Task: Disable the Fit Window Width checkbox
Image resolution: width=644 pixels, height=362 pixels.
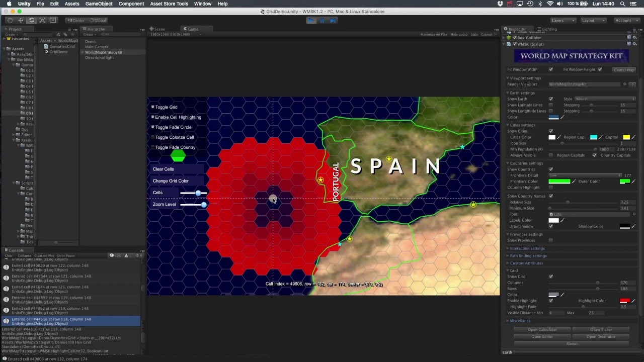Action: [551, 69]
